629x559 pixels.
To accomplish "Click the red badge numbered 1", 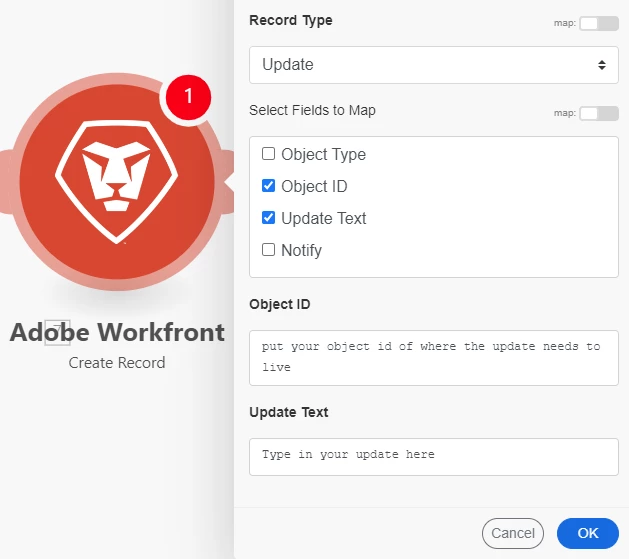I will click(188, 97).
